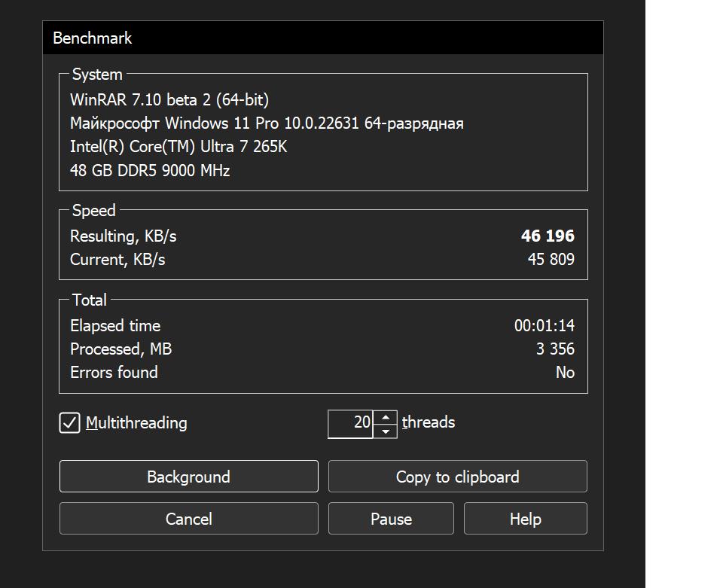The height and width of the screenshot is (588, 723).
Task: Pause the running benchmark
Action: pyautogui.click(x=391, y=519)
